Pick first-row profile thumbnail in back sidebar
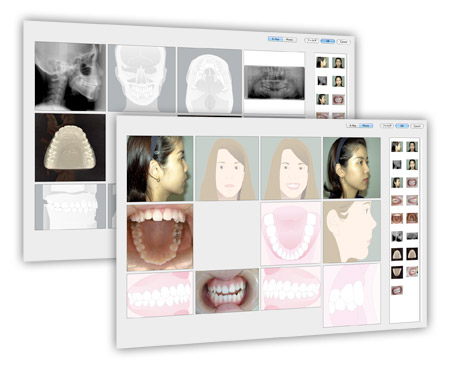Image resolution: width=450 pixels, height=367 pixels. pos(322,62)
